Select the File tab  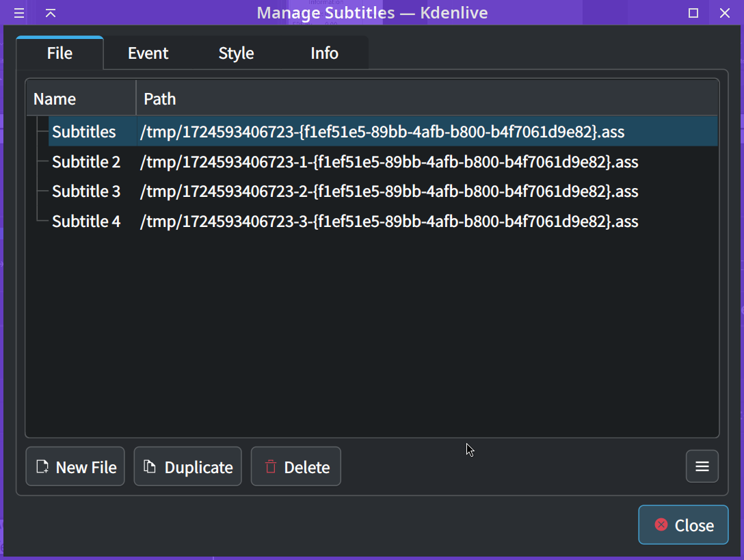pos(59,53)
